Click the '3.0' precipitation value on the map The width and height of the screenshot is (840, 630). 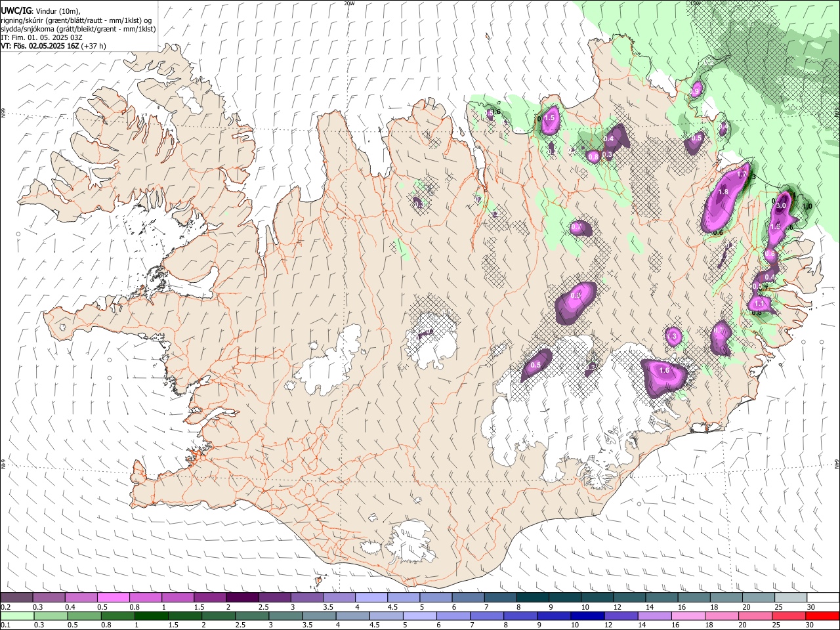point(781,205)
